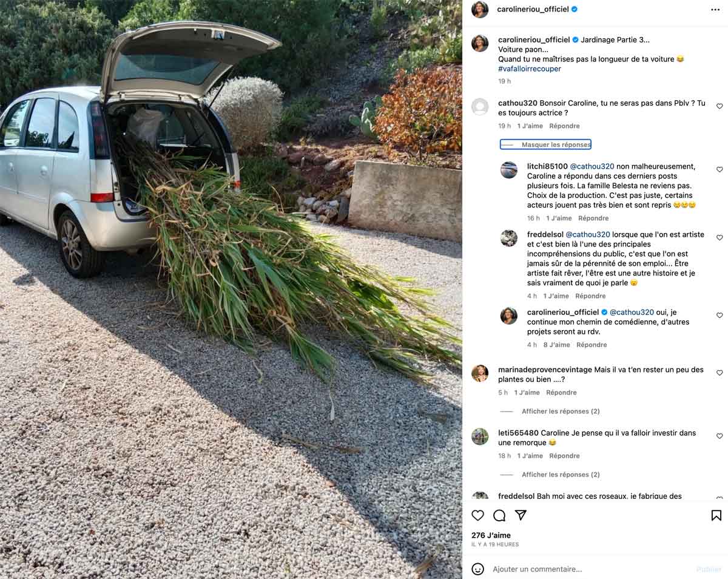Screen dimensions: 728x579
Task: Share the post via the paper plane icon
Action: 521,515
